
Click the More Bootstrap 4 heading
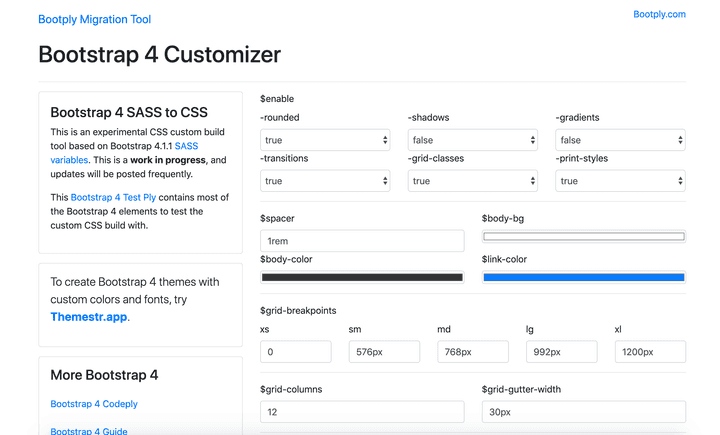(x=104, y=375)
